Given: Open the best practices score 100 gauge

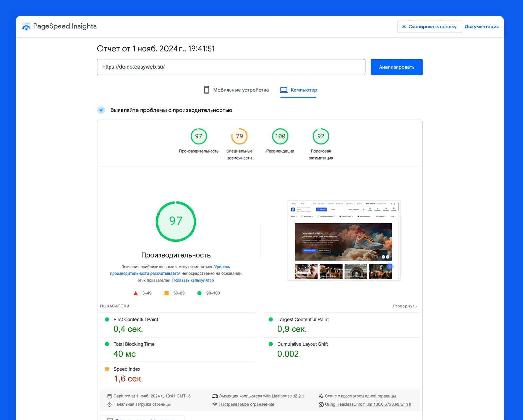Looking at the screenshot, I should (280, 136).
